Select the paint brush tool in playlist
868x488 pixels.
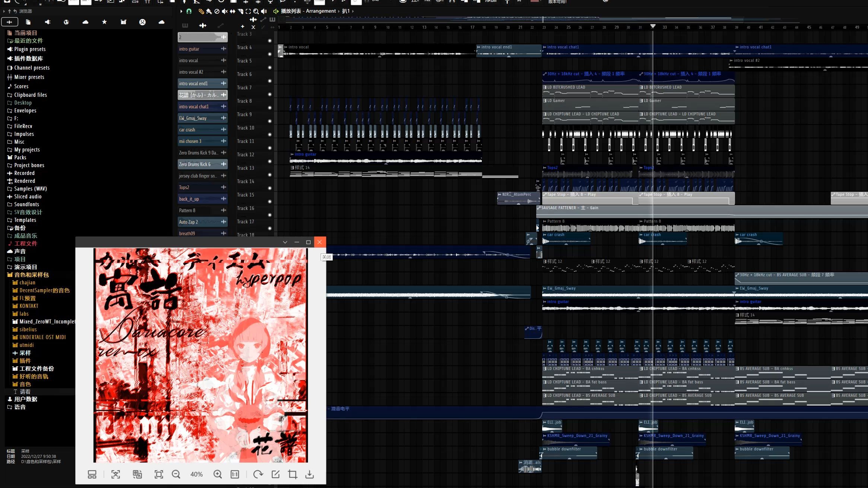click(209, 11)
